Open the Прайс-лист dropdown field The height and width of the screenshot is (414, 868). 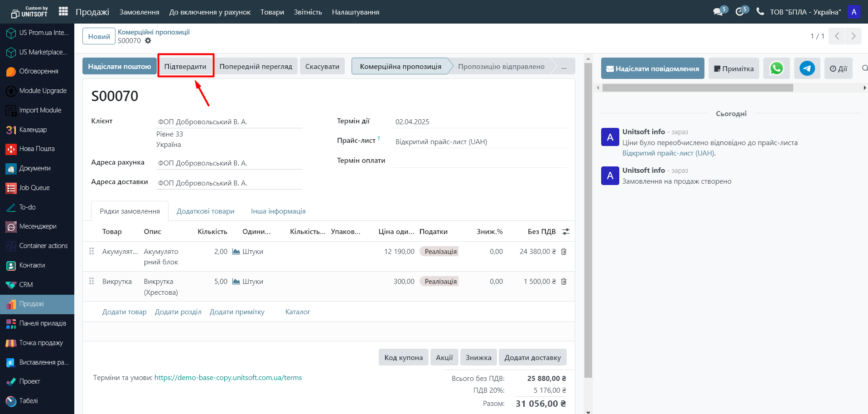[x=479, y=142]
